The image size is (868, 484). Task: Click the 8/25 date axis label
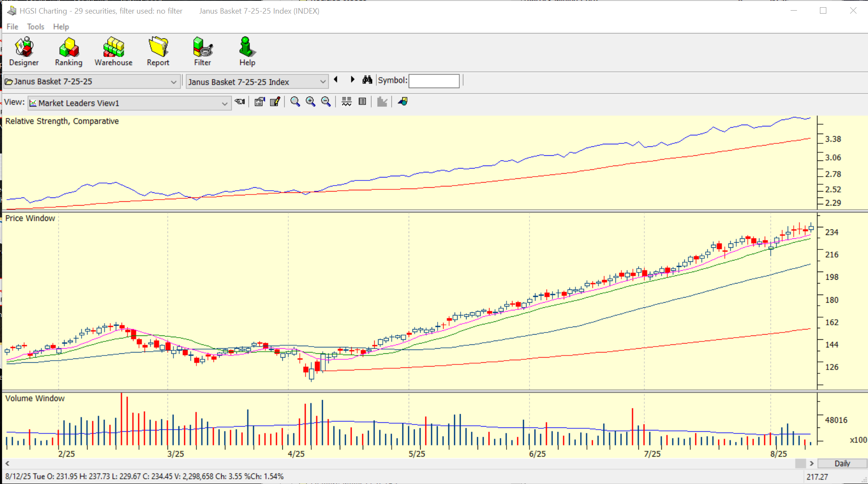[779, 454]
